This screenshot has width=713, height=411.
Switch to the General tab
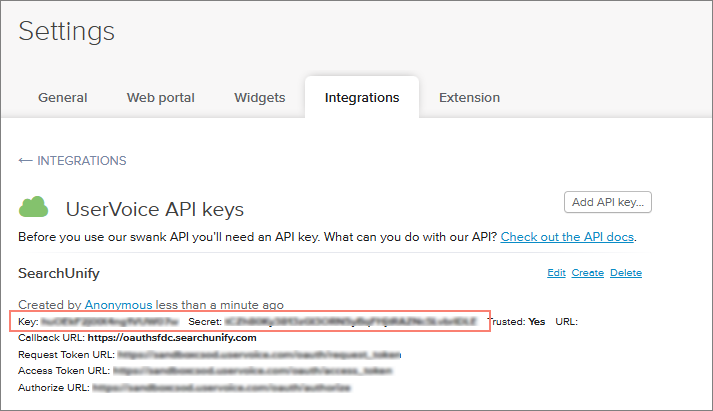click(62, 98)
